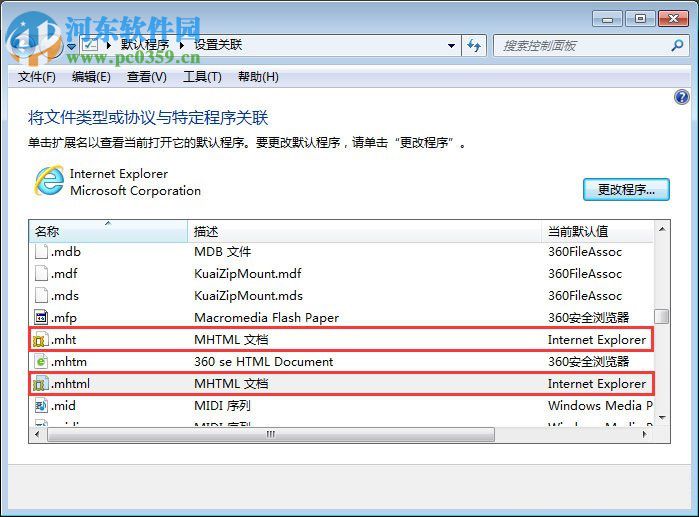Select the .mhtm extension name
Viewport: 699px width, 517px height.
(69, 361)
